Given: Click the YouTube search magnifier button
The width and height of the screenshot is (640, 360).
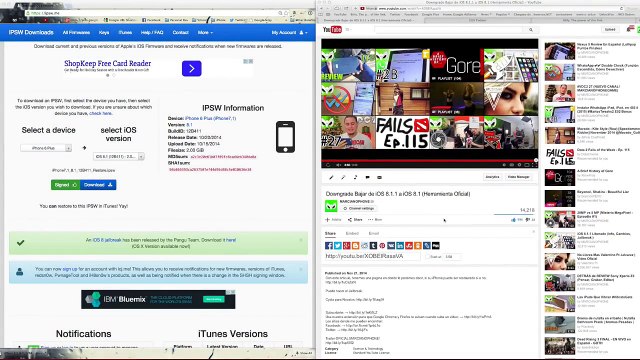Looking at the screenshot, I should coord(531,29).
